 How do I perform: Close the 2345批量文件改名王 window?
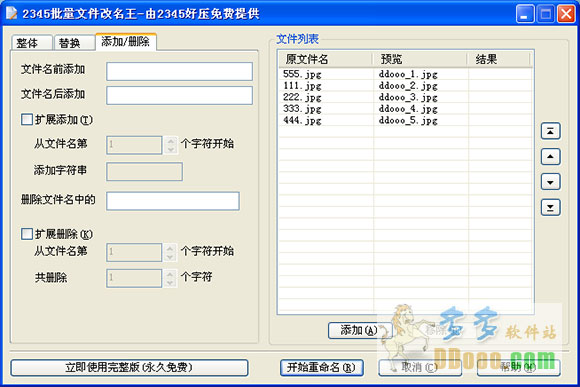566,14
